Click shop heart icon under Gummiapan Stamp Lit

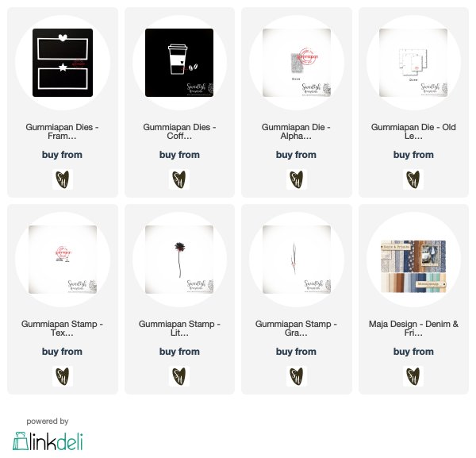tap(179, 376)
